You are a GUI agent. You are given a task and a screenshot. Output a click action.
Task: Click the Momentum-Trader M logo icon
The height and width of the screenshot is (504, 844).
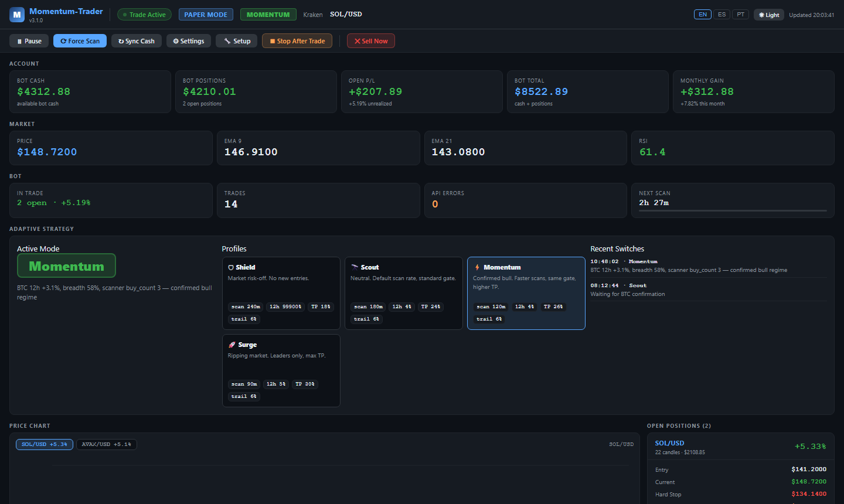pyautogui.click(x=17, y=15)
